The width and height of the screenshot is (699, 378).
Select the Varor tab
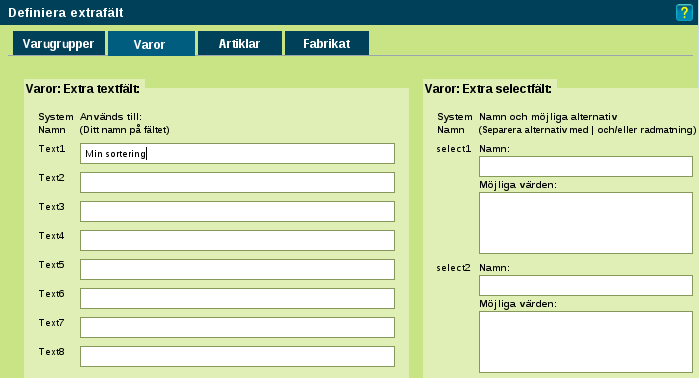coord(152,44)
